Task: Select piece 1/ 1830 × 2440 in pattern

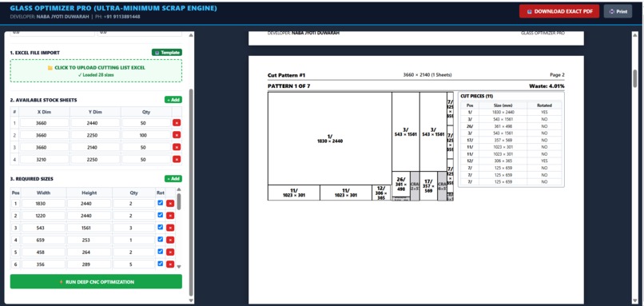Action: 329,138
